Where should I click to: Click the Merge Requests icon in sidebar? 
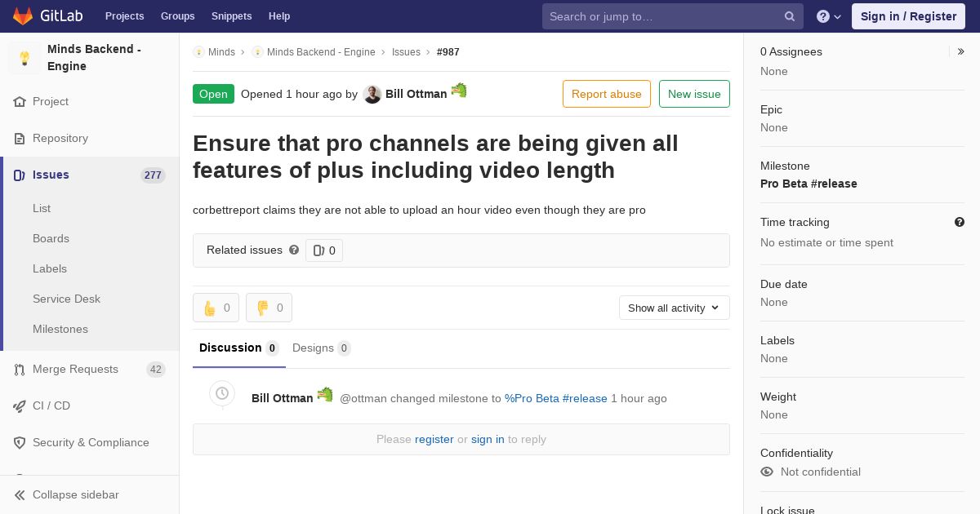coord(20,370)
